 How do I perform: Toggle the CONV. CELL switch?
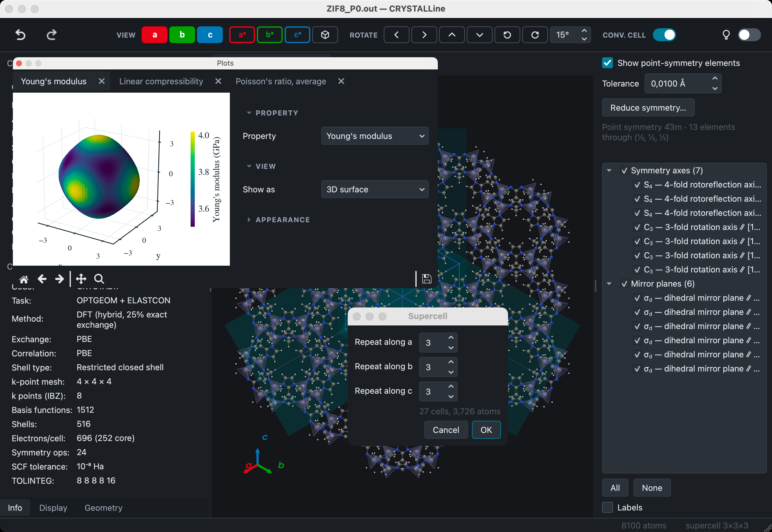[x=664, y=35]
